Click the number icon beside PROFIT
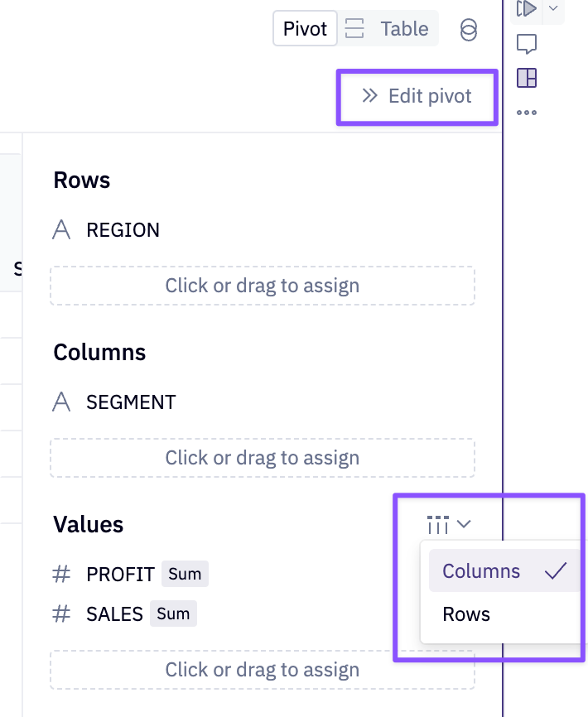This screenshot has width=588, height=717. 61,574
